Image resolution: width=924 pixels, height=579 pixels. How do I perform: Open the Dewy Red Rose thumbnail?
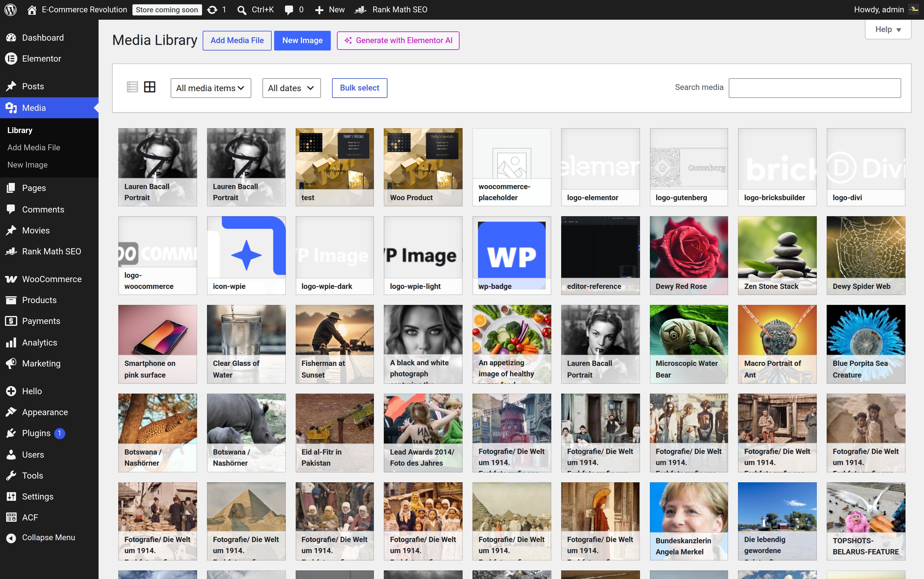pos(689,255)
